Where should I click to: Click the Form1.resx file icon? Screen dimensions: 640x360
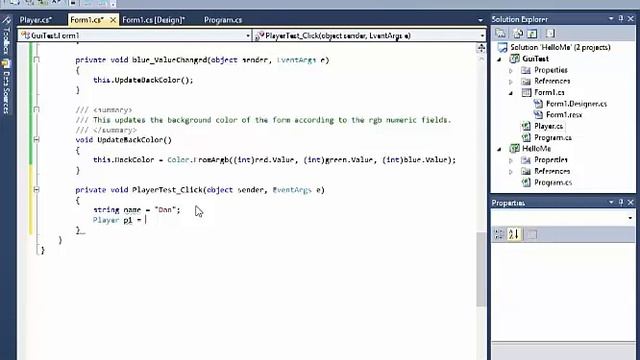538,115
